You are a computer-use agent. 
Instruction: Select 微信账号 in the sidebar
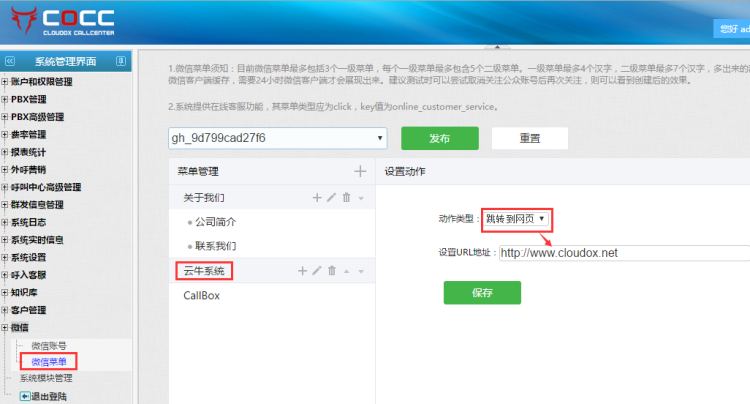pyautogui.click(x=51, y=345)
